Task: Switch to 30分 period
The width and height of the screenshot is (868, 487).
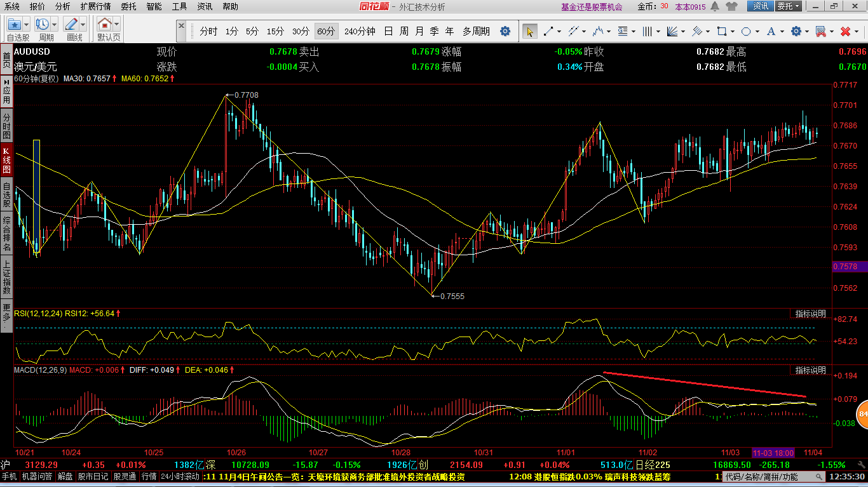Action: tap(301, 31)
